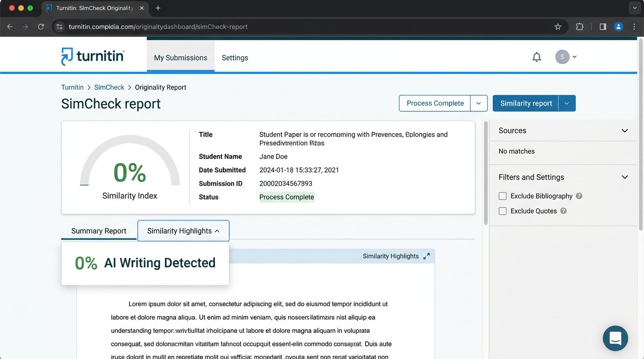Click the student name Jane Doe
This screenshot has height=359, width=644.
[x=273, y=157]
